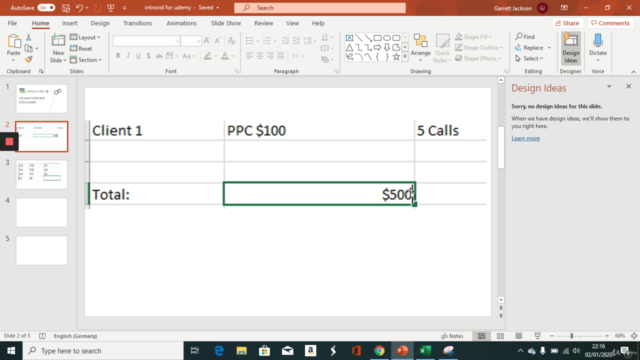Toggle Italic formatting
Viewport: 640px width, 360px height.
coord(128,56)
